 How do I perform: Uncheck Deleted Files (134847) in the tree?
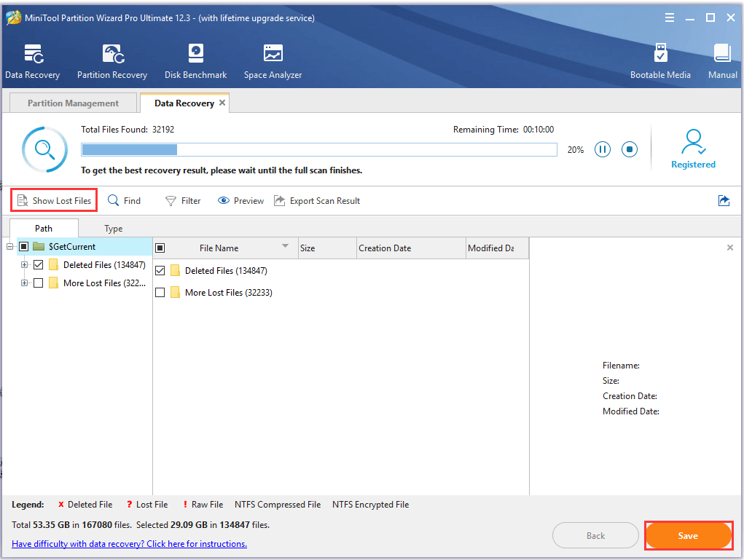click(x=39, y=264)
